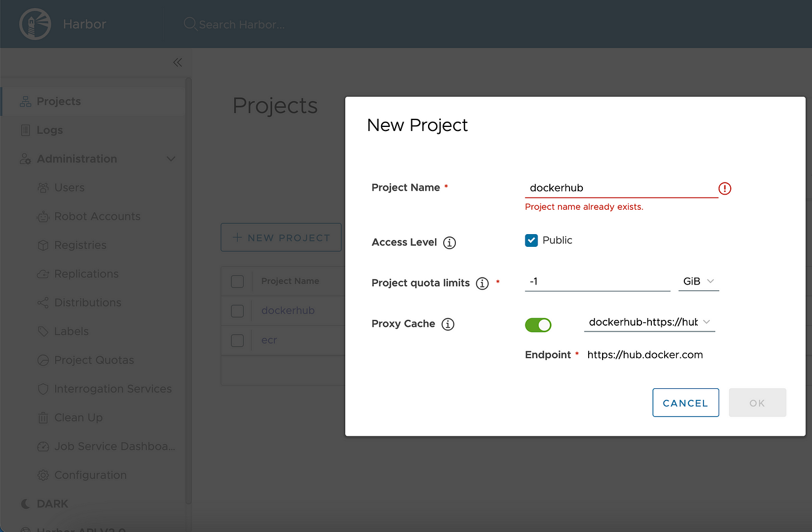
Task: Toggle off the Proxy Cache switch
Action: [538, 325]
